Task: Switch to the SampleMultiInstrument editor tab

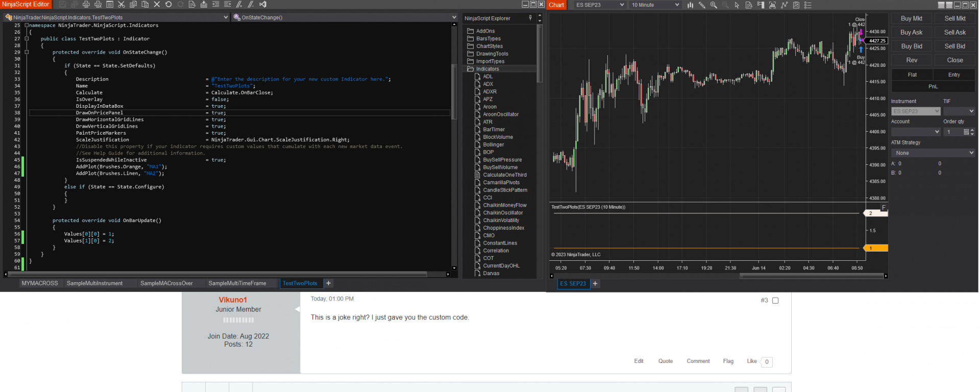Action: [x=95, y=283]
